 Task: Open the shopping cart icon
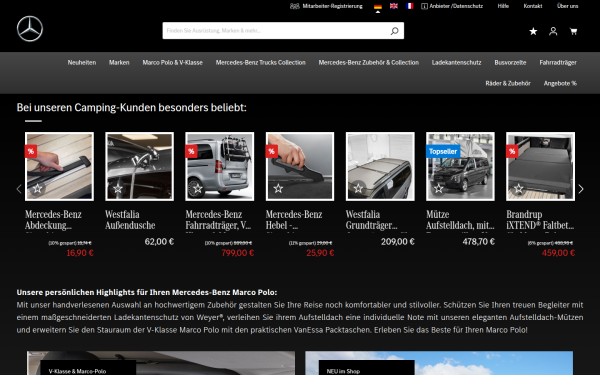click(x=573, y=31)
